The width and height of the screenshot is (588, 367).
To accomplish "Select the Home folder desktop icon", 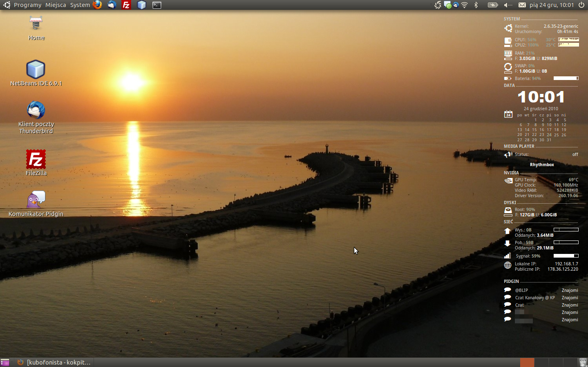I will [x=36, y=24].
